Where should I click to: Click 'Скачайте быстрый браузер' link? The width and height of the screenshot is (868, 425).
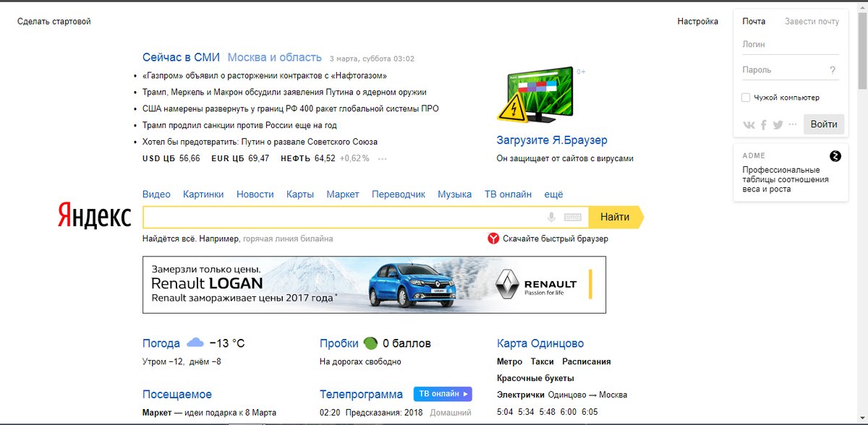click(556, 239)
